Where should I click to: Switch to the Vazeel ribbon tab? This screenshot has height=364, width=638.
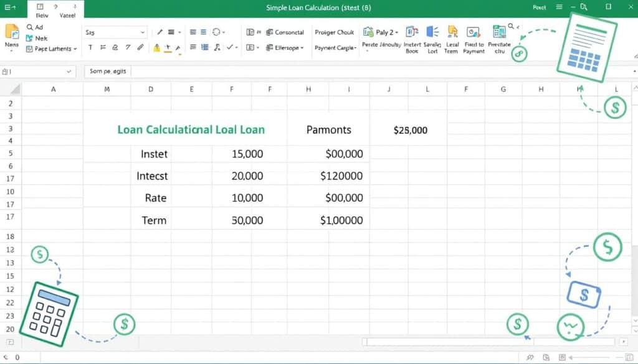(67, 16)
